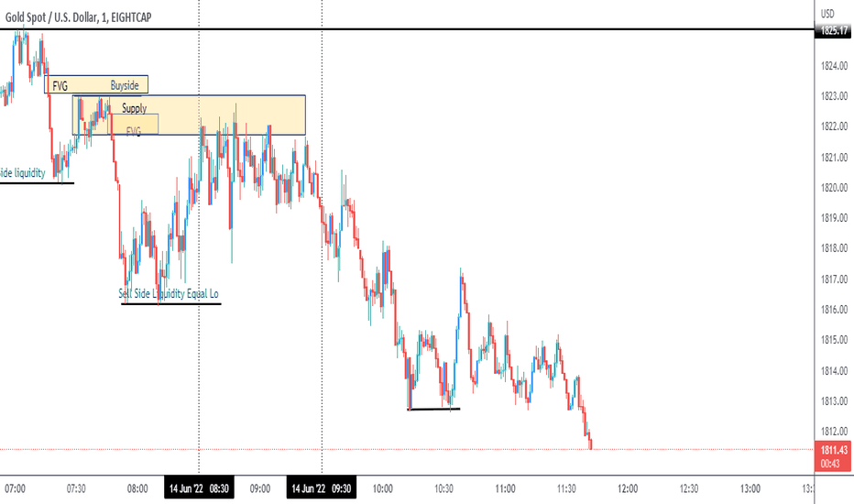Select the FVG Buyside rectangle box

pyautogui.click(x=96, y=84)
